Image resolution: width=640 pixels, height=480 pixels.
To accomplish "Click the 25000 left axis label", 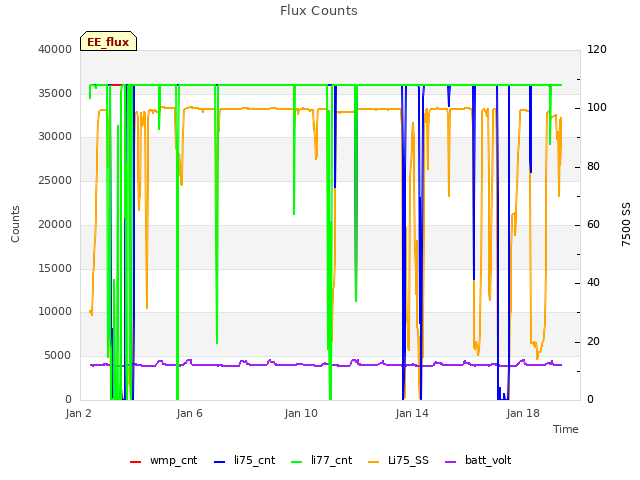I will [x=55, y=180].
